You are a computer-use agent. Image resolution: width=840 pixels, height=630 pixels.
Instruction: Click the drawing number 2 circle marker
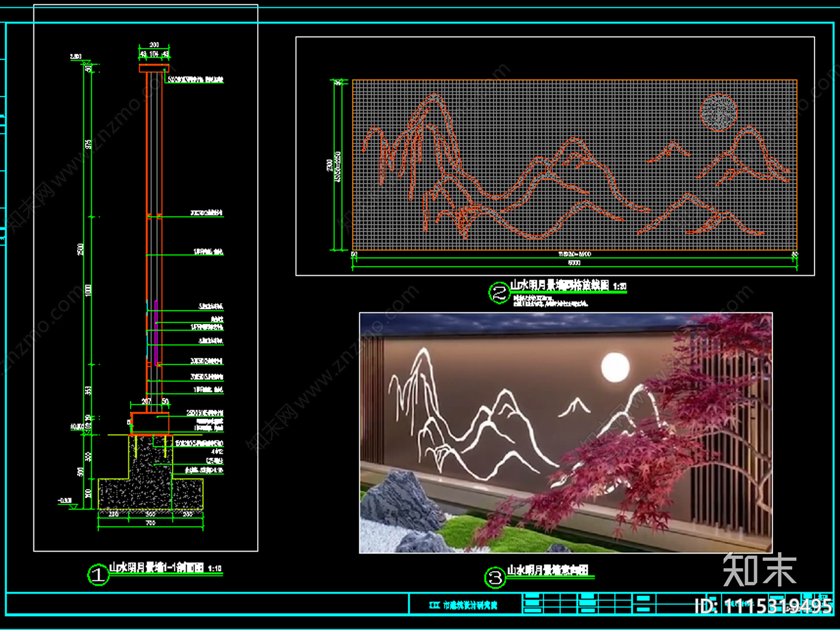click(x=499, y=293)
